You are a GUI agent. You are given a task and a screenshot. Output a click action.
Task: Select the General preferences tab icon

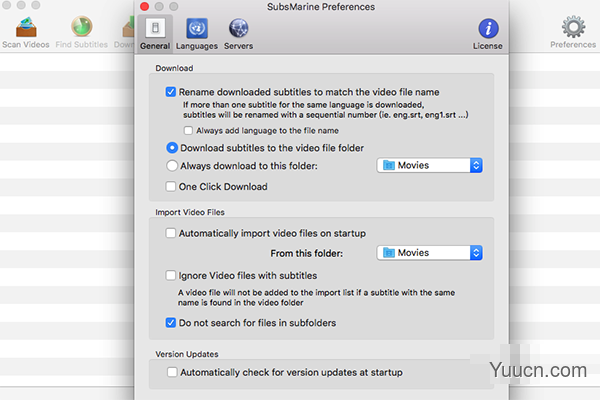pyautogui.click(x=155, y=28)
